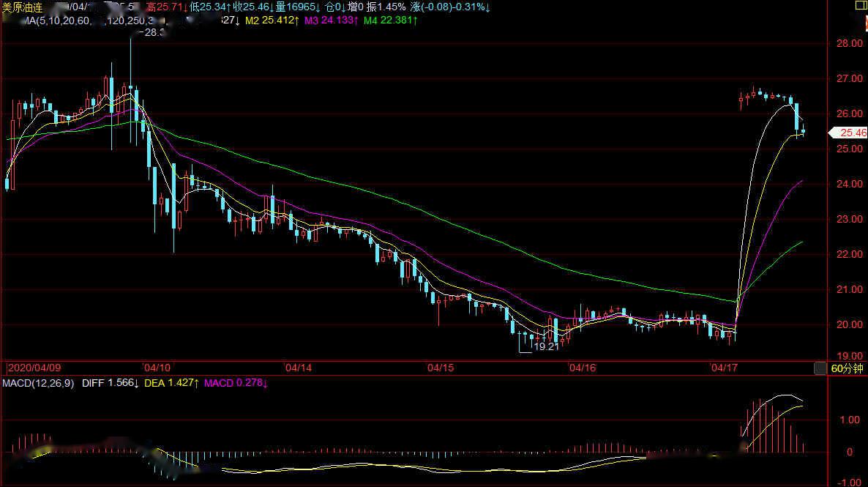
Task: Click the 23.00 price axis label
Action: tap(849, 220)
